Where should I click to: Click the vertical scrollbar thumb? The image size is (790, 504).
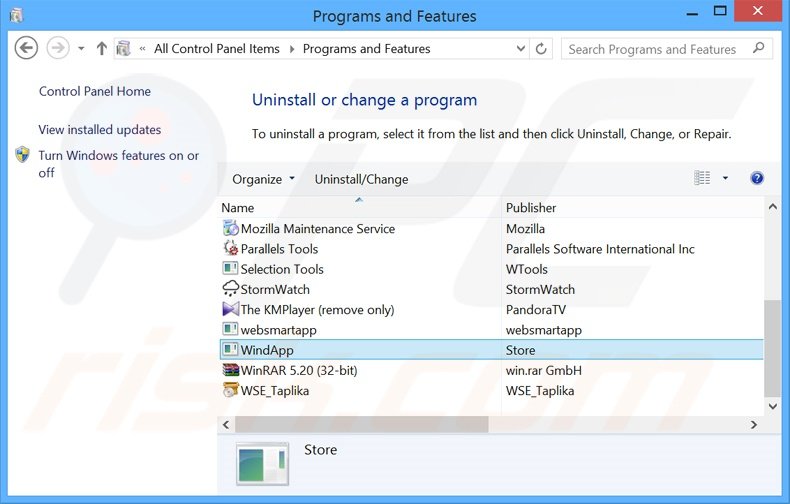[x=772, y=348]
